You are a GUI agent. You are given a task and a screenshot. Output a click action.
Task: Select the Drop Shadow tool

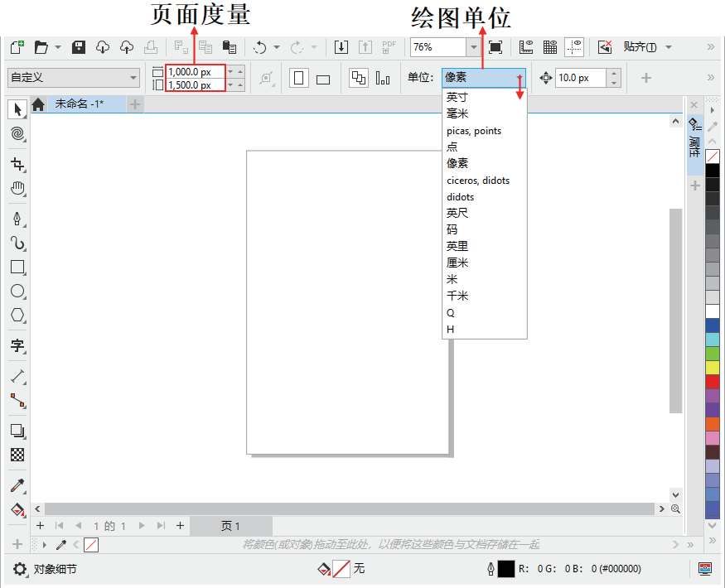[x=17, y=431]
